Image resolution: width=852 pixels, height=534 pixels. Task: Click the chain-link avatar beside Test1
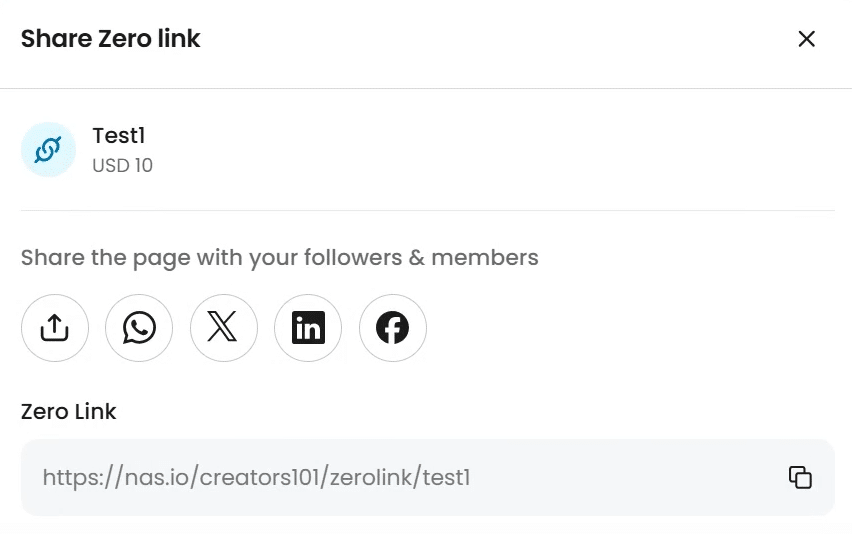48,150
